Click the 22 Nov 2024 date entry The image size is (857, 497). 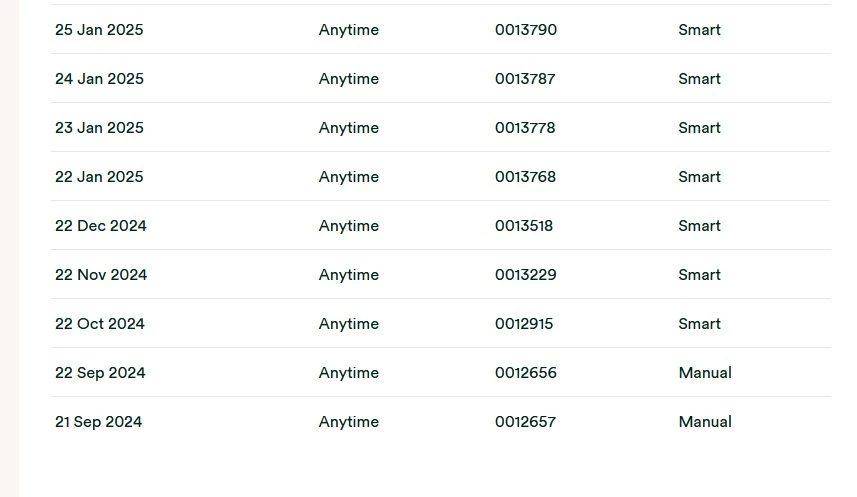101,275
